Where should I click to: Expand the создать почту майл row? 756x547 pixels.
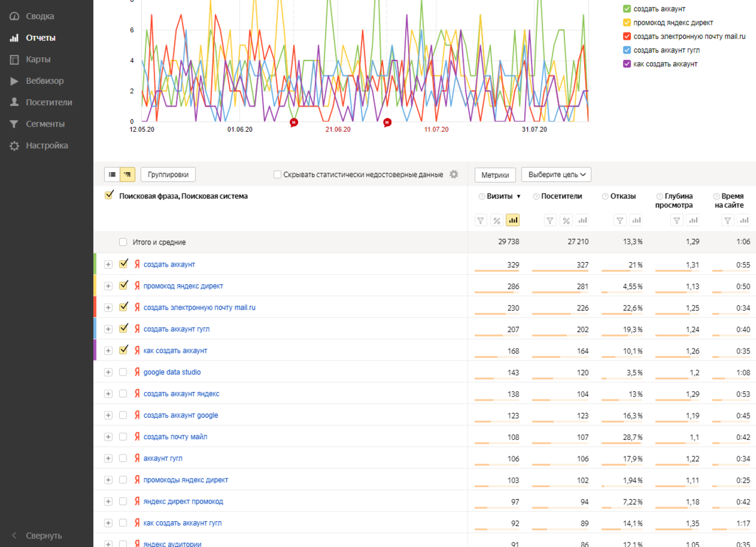(108, 437)
